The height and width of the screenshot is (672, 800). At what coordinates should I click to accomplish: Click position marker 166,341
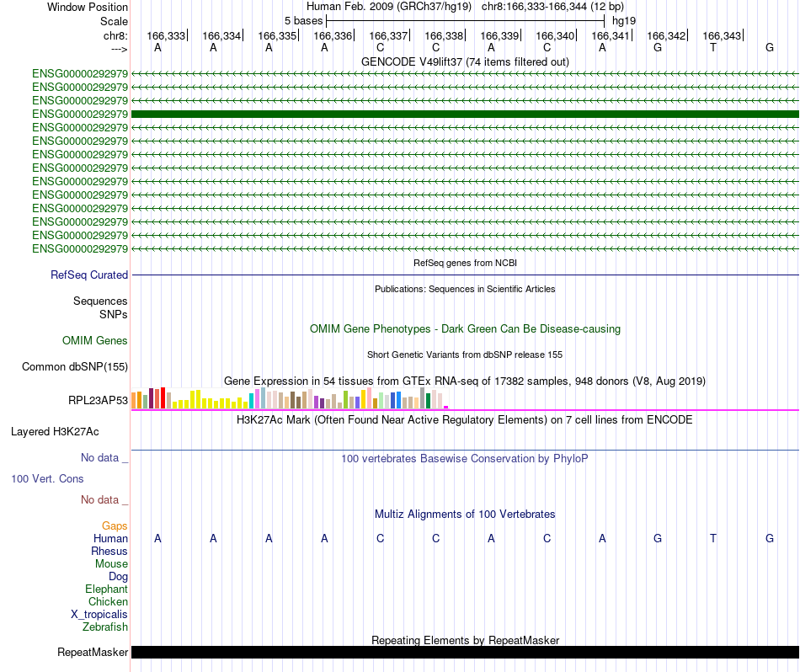[611, 35]
